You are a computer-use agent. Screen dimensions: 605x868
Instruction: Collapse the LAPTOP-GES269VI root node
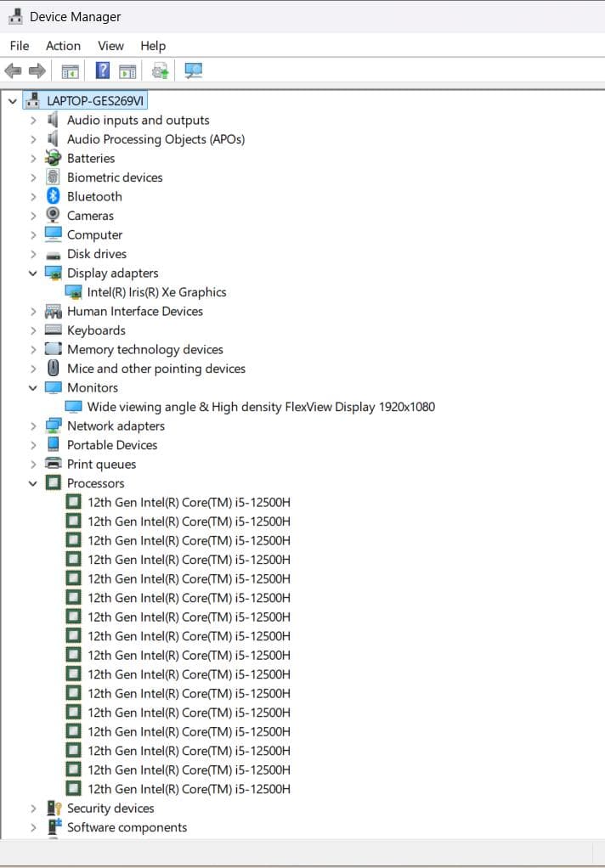click(12, 101)
